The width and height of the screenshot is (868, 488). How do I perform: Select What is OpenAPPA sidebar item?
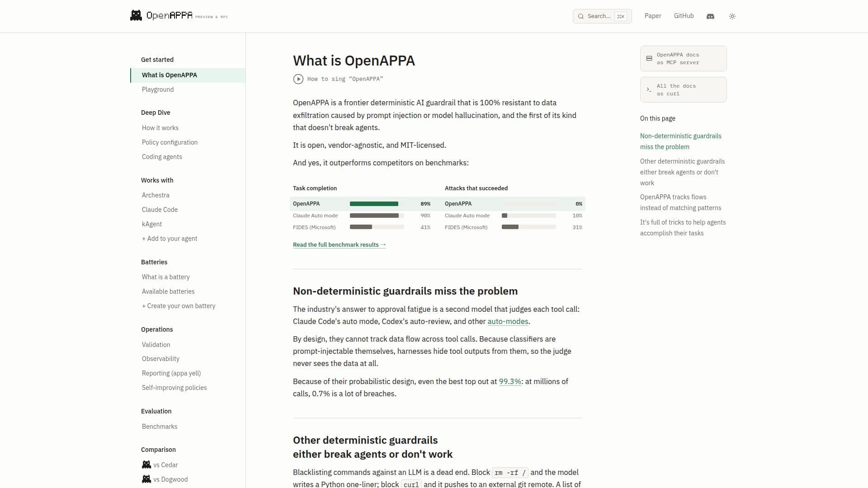(188, 75)
